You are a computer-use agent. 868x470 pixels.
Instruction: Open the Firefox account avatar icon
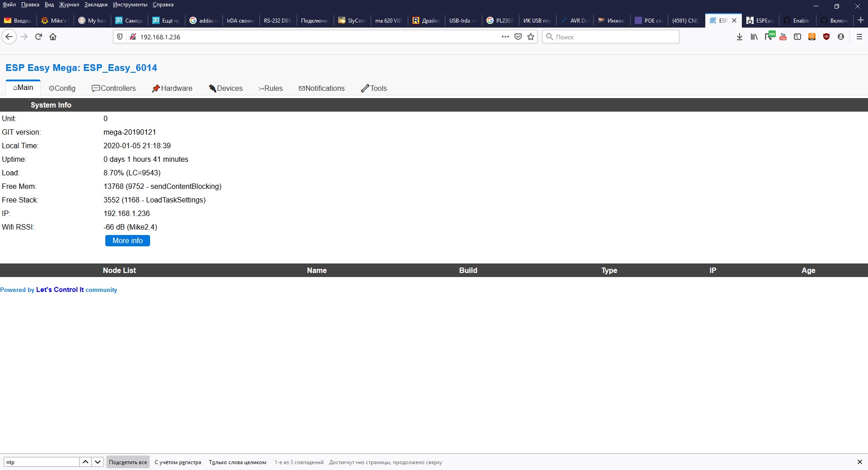[x=841, y=37]
